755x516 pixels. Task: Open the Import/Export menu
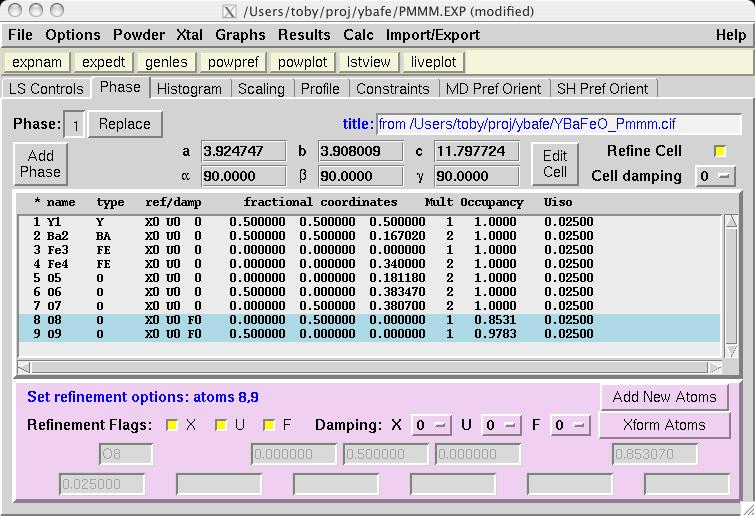pos(433,35)
